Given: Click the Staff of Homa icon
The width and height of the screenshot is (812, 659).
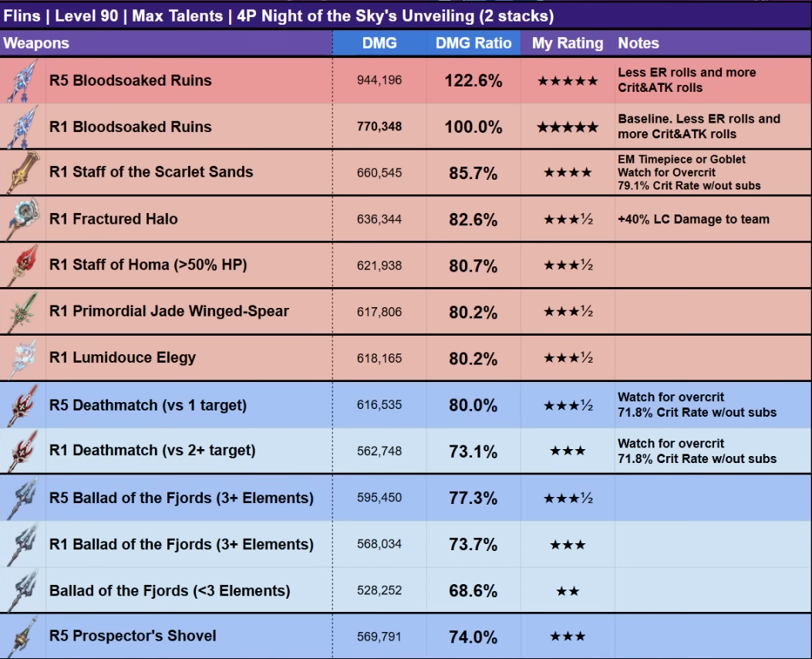Looking at the screenshot, I should 23,265.
